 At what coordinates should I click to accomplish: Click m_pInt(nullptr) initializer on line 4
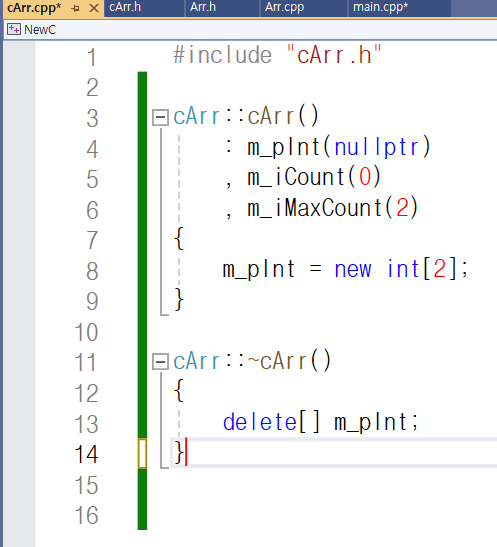pyautogui.click(x=339, y=147)
